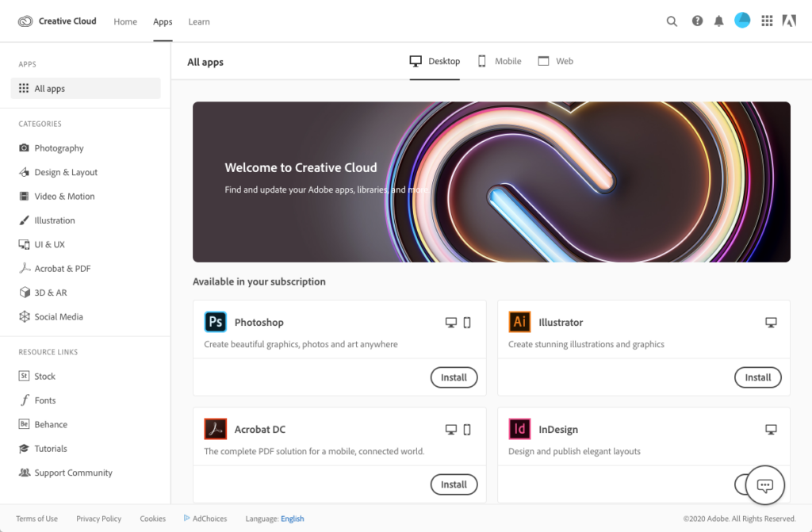
Task: Open the search magnifier icon
Action: click(672, 21)
